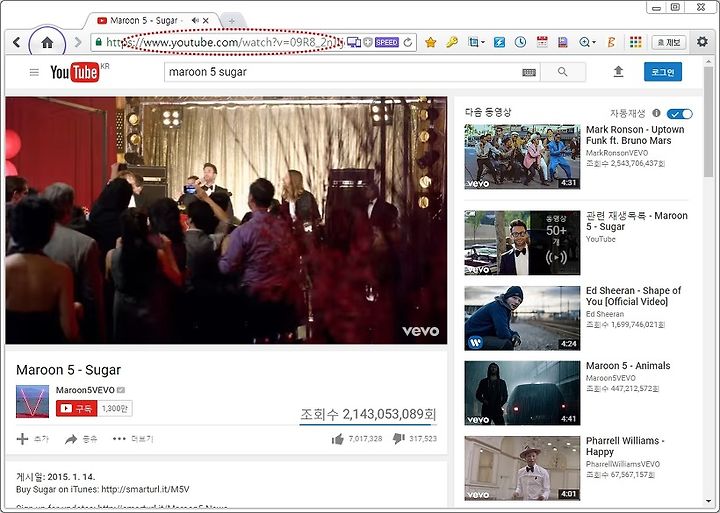
Task: Open the Maroon 5 Sugar playlist thumbnail
Action: coord(522,243)
